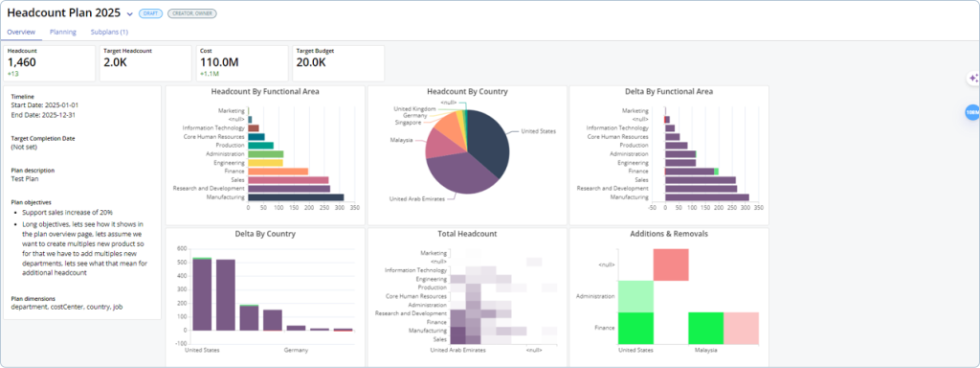Image resolution: width=980 pixels, height=368 pixels.
Task: Click End Date: 2025-12-31 text
Action: coord(43,115)
